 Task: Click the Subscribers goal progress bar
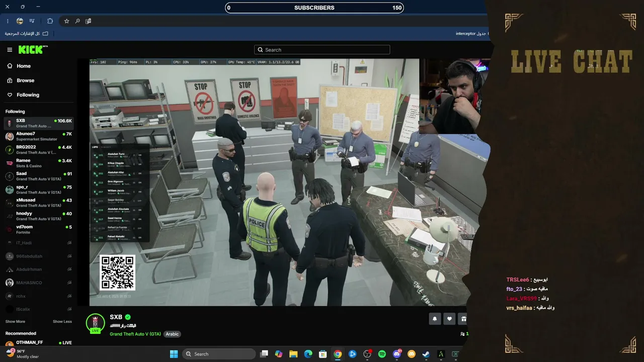tap(314, 8)
